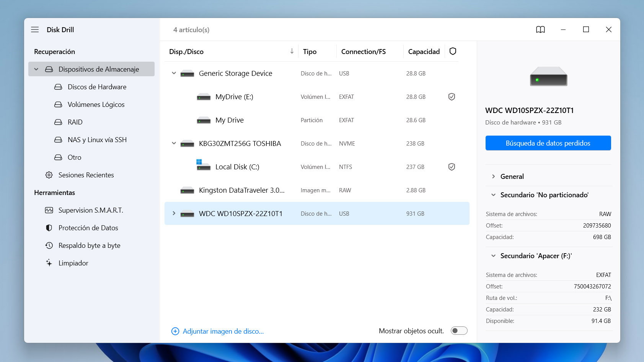
Task: Sort by Capacidad column header
Action: (x=424, y=51)
